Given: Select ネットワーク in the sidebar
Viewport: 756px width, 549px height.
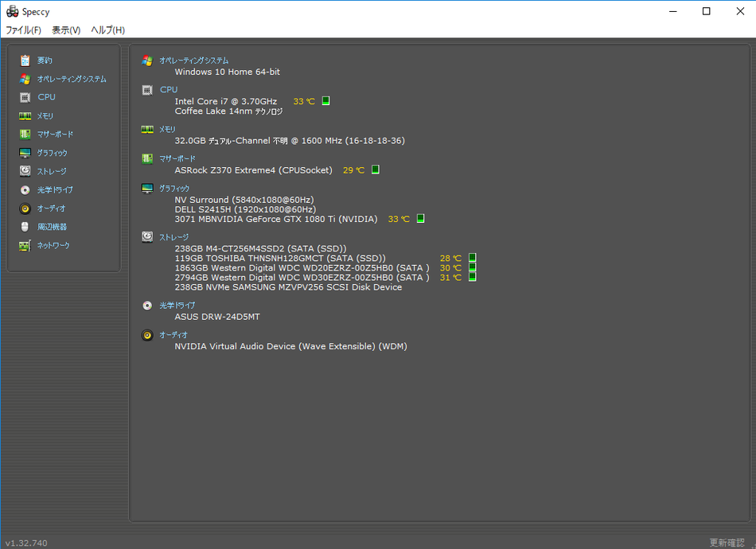Looking at the screenshot, I should [53, 245].
